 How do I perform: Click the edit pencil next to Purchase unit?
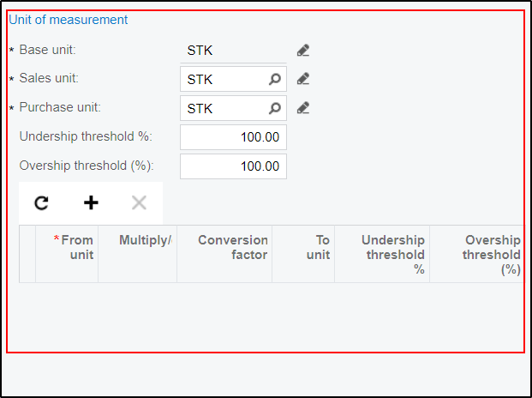[302, 108]
